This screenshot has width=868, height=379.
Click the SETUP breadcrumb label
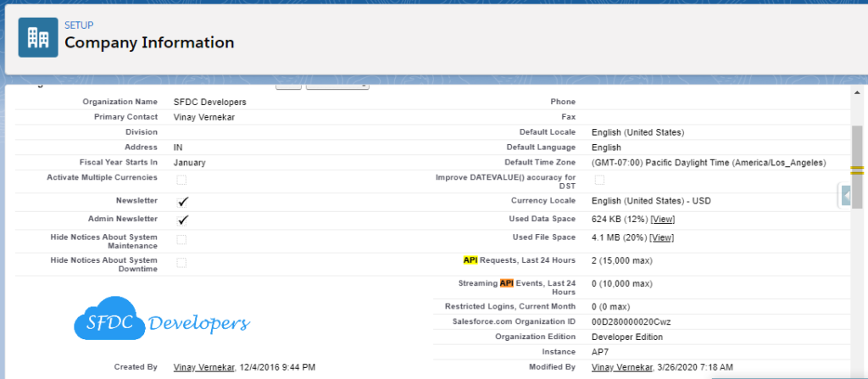click(79, 25)
